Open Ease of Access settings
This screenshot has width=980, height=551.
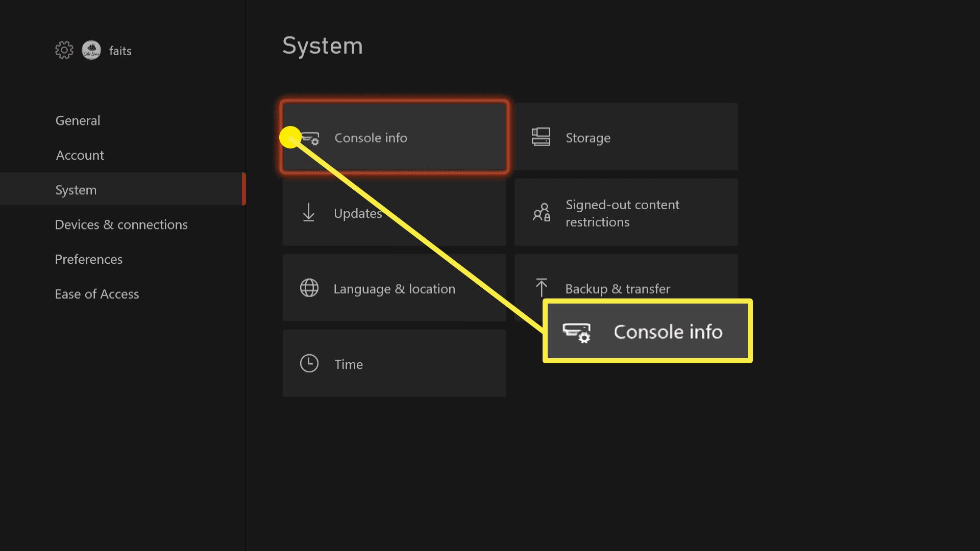(x=96, y=294)
